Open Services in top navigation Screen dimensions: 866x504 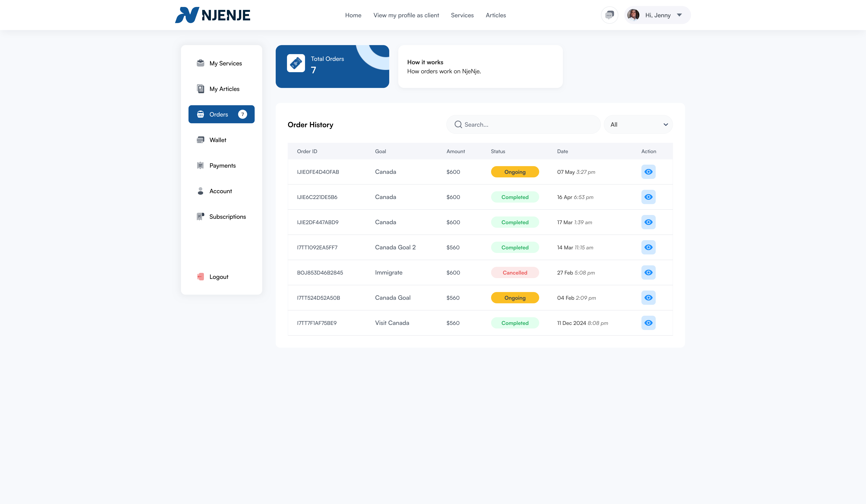click(462, 15)
